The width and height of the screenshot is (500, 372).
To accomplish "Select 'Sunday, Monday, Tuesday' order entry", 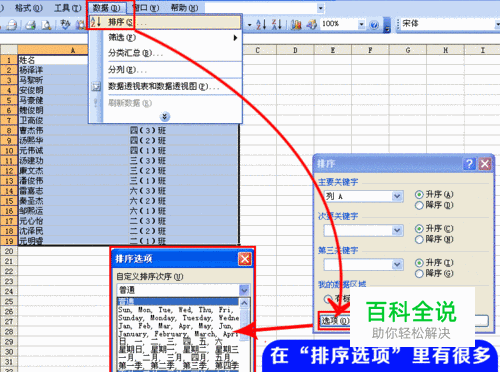I will [178, 318].
